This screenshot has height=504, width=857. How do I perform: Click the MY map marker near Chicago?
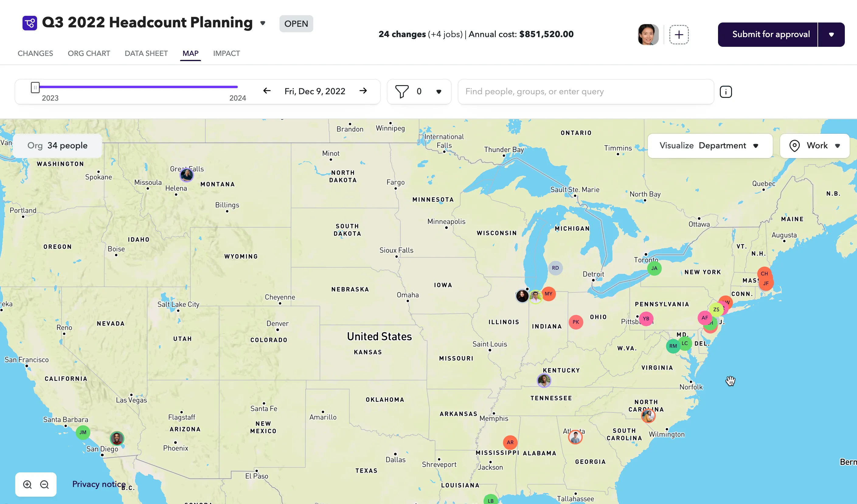[549, 294]
